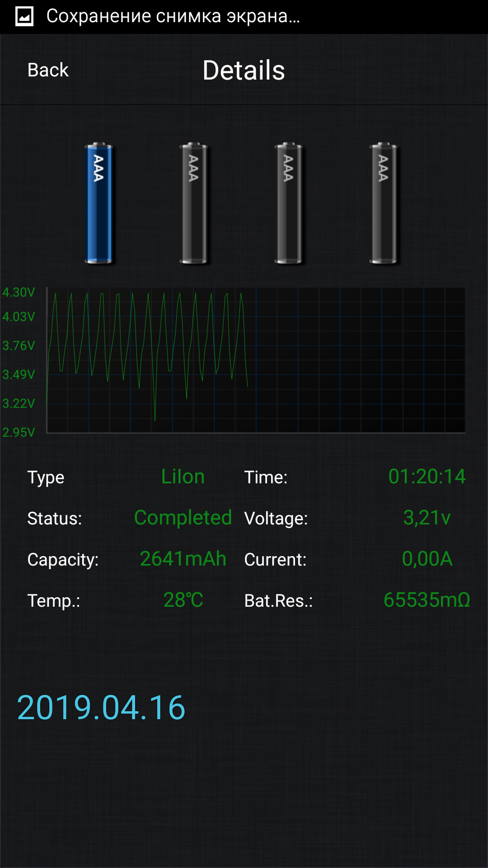Tap the LiIon battery type value
The image size is (488, 868).
click(183, 477)
